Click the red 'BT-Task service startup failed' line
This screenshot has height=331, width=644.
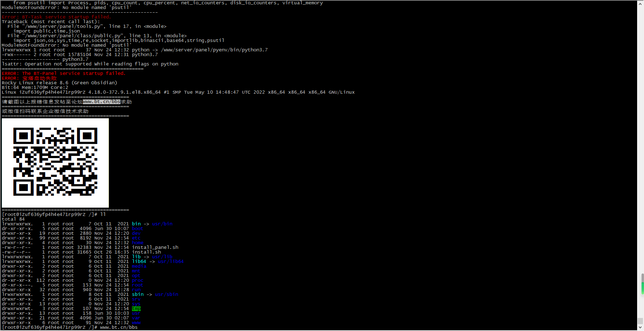pyautogui.click(x=56, y=17)
